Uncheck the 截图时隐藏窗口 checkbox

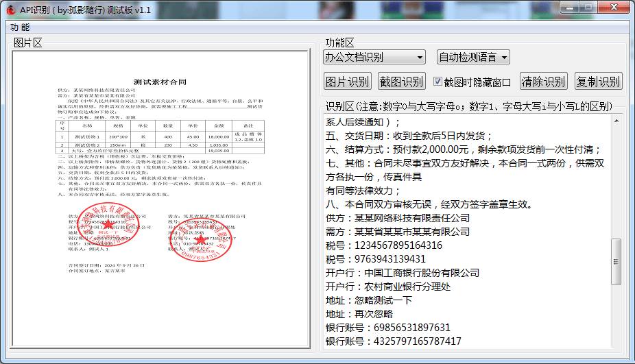pyautogui.click(x=438, y=82)
